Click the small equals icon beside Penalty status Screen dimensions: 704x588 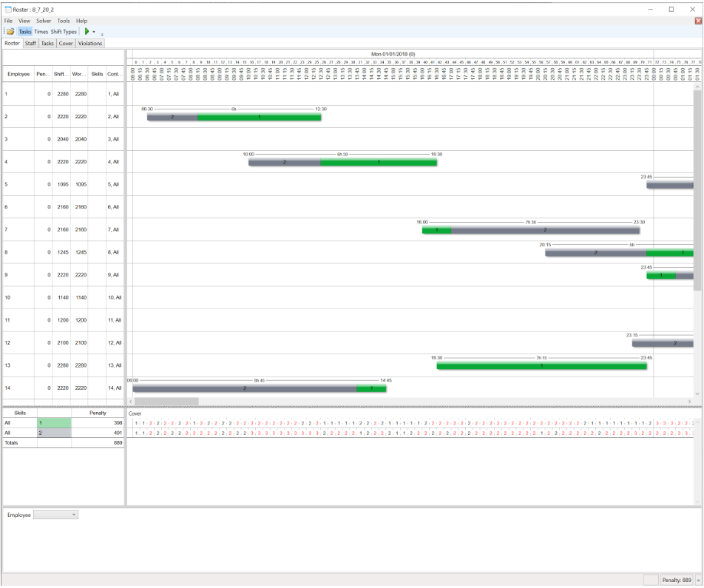(x=699, y=581)
